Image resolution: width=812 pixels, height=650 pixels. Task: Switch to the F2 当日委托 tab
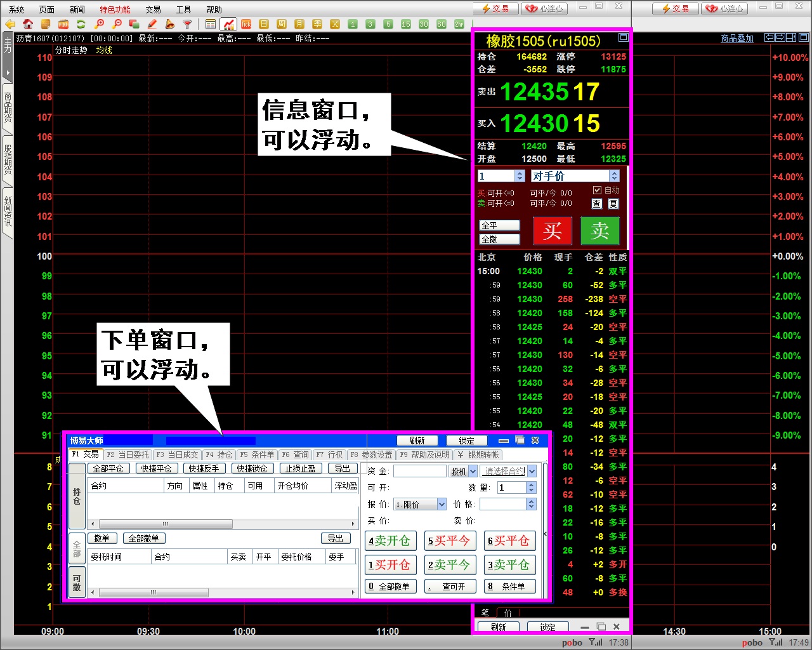click(128, 454)
